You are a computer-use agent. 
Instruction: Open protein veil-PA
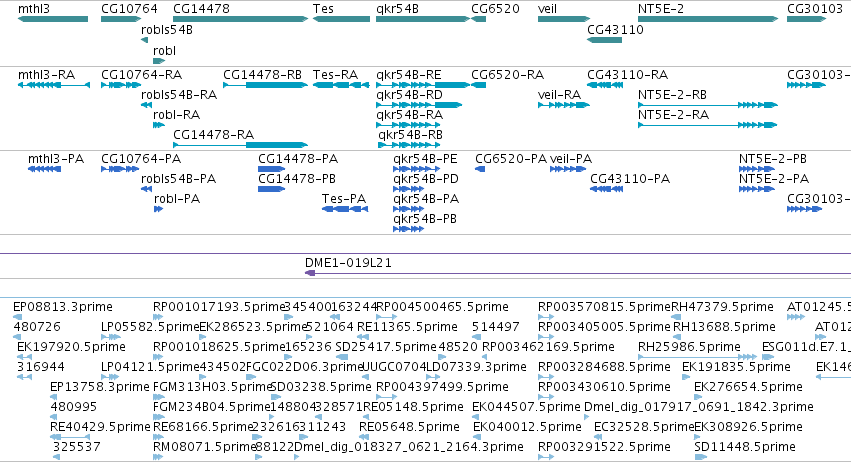coord(568,169)
